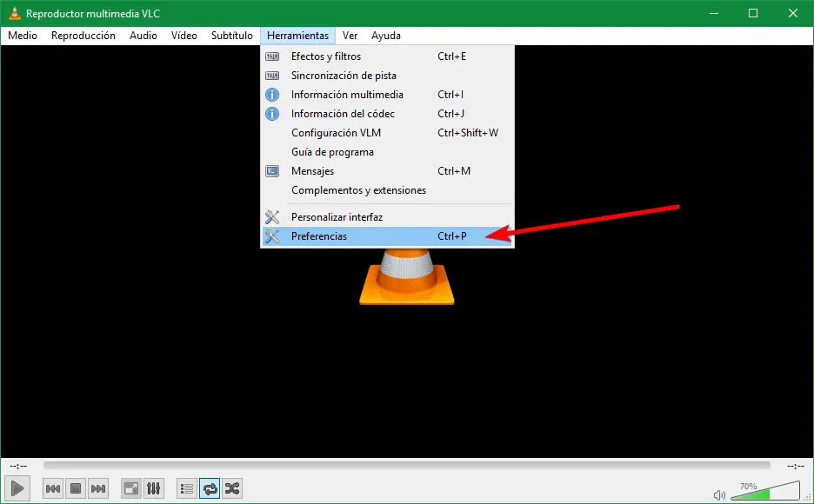Viewport: 814px width, 504px height.
Task: Start playback with the Play button
Action: (x=17, y=488)
